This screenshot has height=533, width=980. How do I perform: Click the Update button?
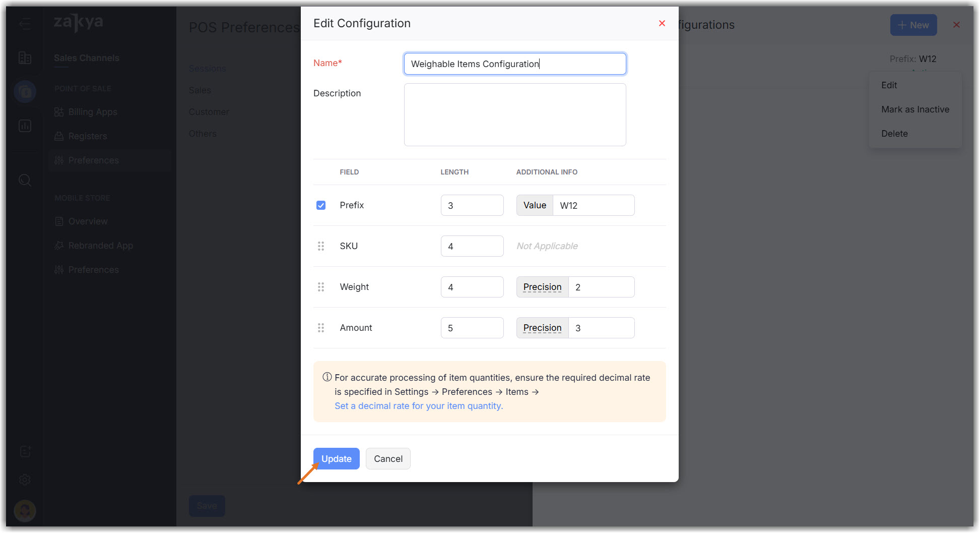pos(336,459)
